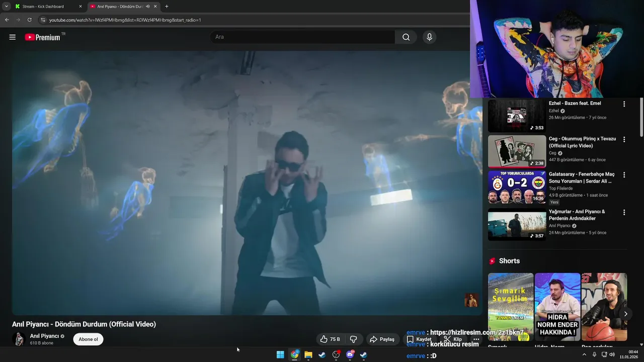Screen dimensions: 644x362
Task: Dislike the video with thumbs down
Action: tap(354, 339)
